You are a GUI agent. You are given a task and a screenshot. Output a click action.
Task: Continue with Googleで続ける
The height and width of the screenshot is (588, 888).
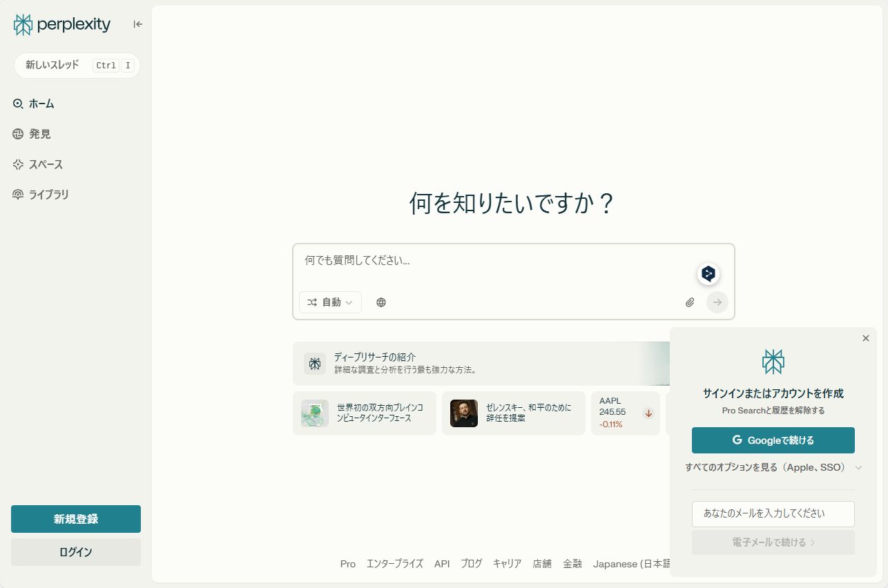click(773, 440)
